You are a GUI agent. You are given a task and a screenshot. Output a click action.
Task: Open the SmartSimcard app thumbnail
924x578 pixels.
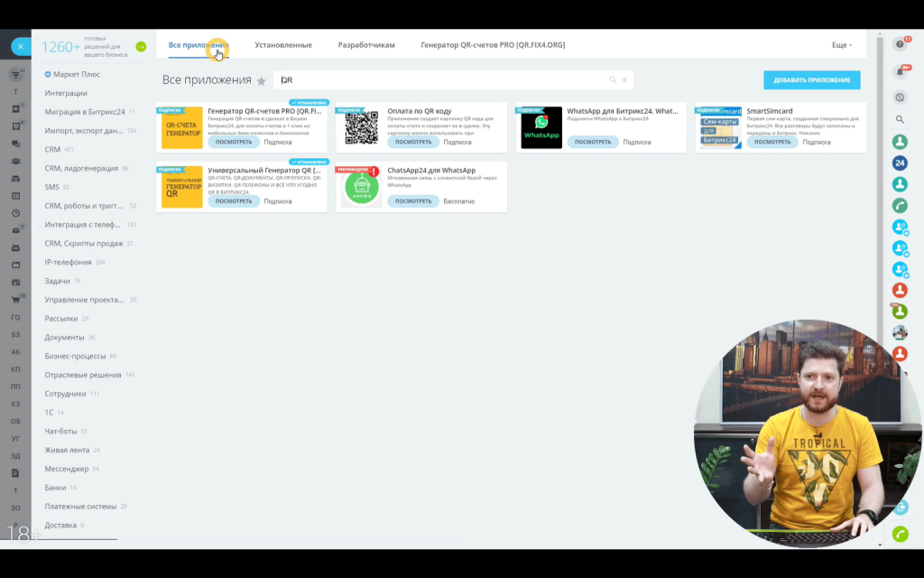pyautogui.click(x=721, y=127)
